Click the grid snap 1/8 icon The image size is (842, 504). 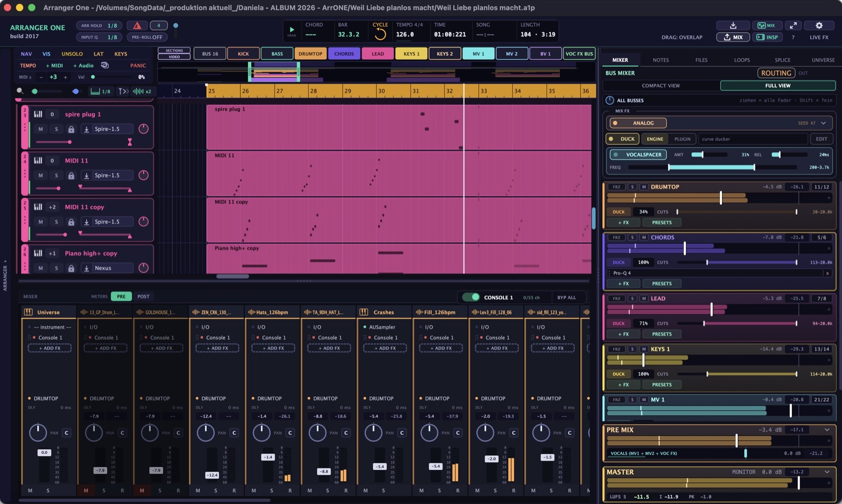pyautogui.click(x=100, y=91)
